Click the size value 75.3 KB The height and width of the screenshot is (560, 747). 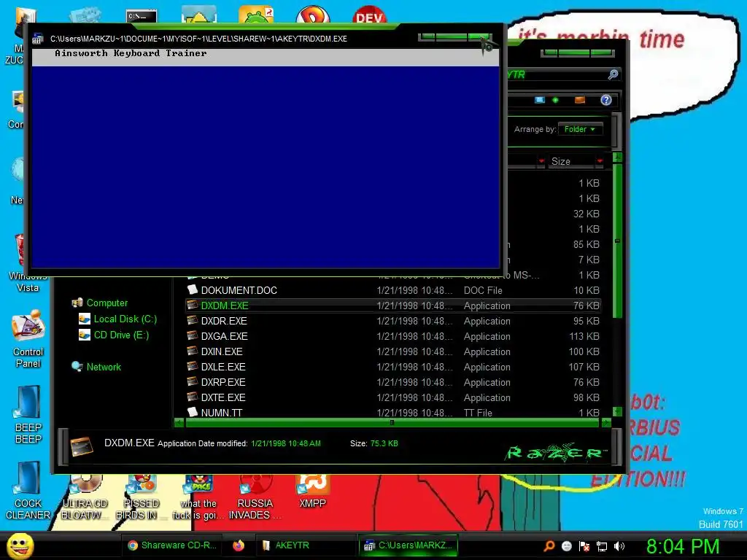click(x=384, y=443)
